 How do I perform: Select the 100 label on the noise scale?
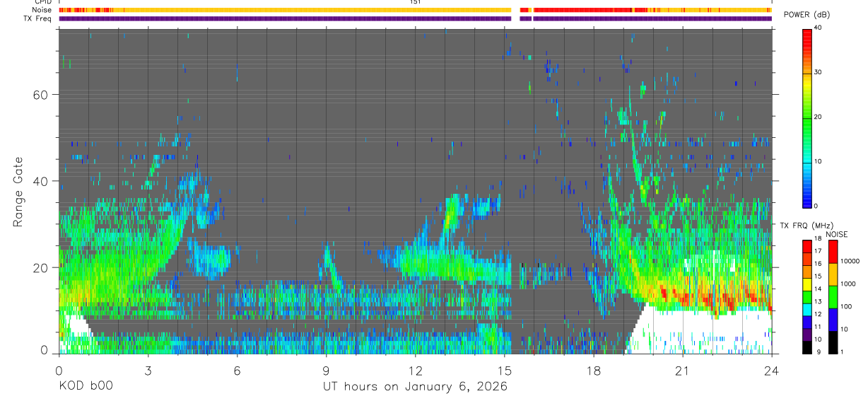pos(847,306)
